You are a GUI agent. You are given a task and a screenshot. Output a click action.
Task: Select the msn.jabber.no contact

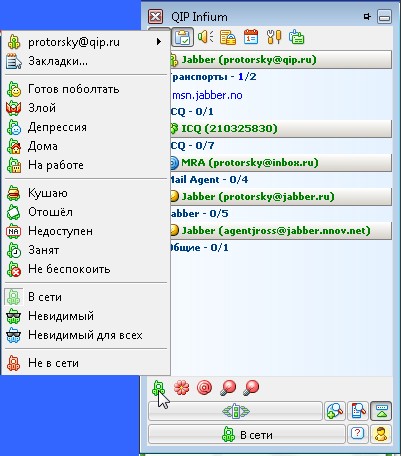207,96
